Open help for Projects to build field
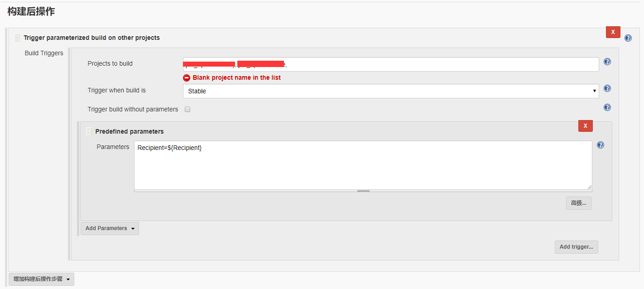The width and height of the screenshot is (644, 289). 607,62
